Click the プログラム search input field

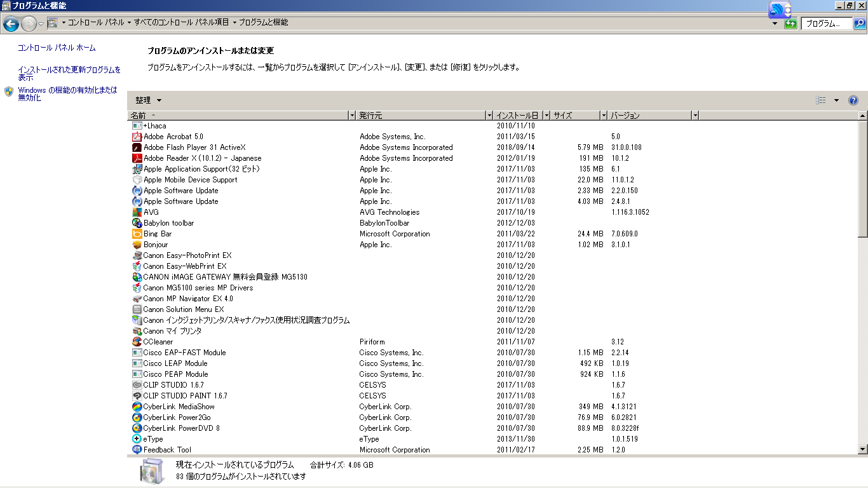tap(826, 24)
